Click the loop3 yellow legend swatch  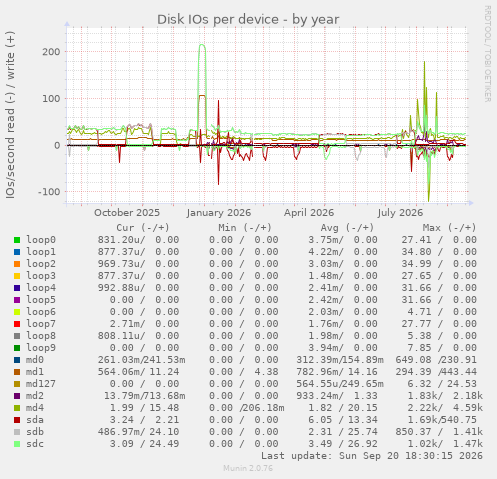(x=17, y=276)
